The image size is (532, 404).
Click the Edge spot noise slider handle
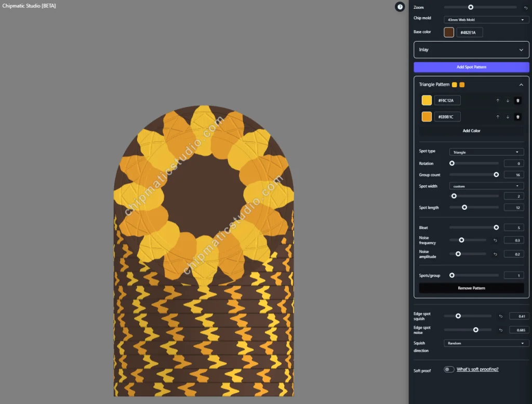tap(476, 330)
